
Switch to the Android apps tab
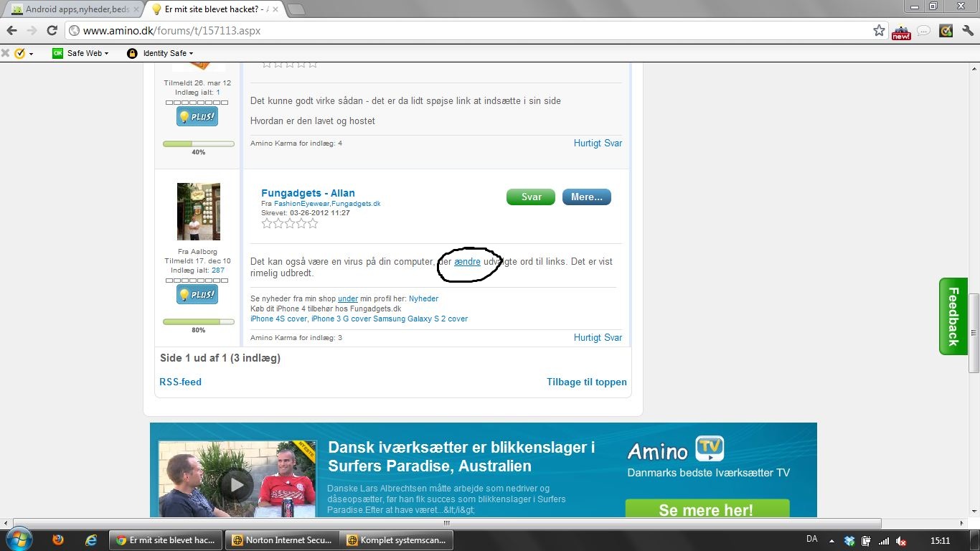[x=72, y=10]
